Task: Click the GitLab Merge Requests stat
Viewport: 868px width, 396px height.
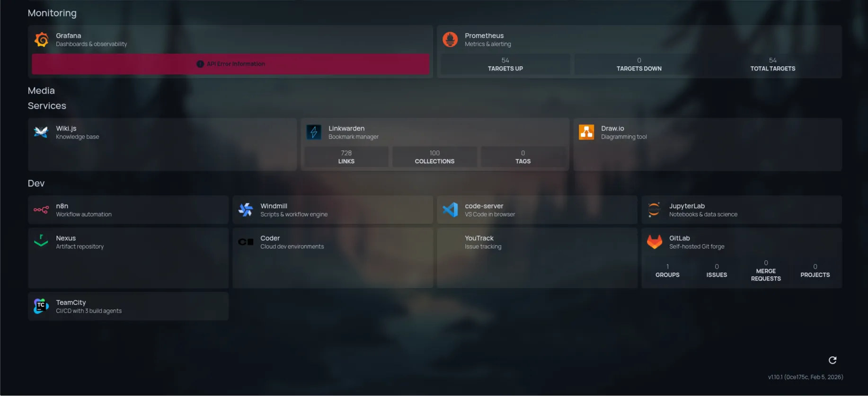Action: click(766, 271)
